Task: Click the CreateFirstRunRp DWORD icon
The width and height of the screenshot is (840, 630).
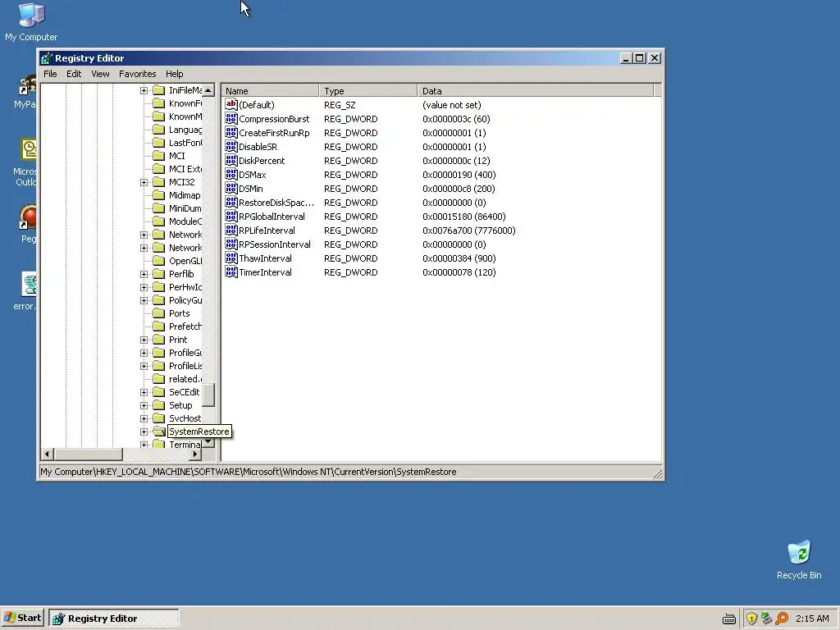Action: click(x=231, y=132)
